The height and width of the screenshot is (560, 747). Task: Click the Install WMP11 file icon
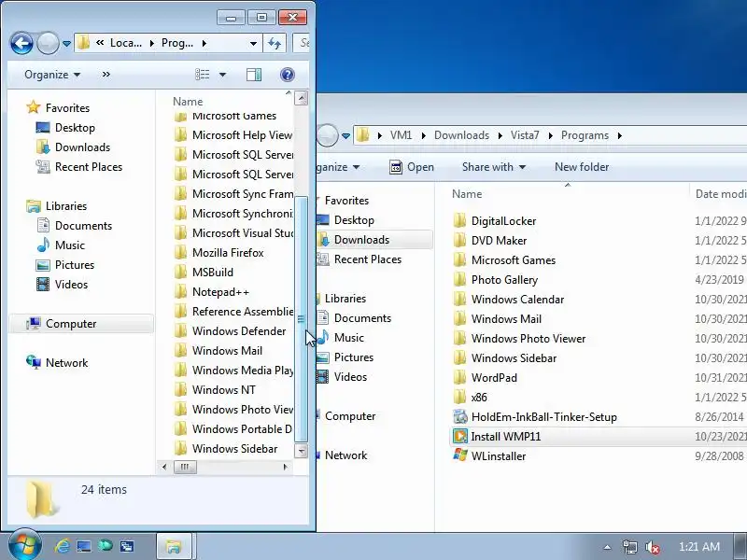pos(460,436)
